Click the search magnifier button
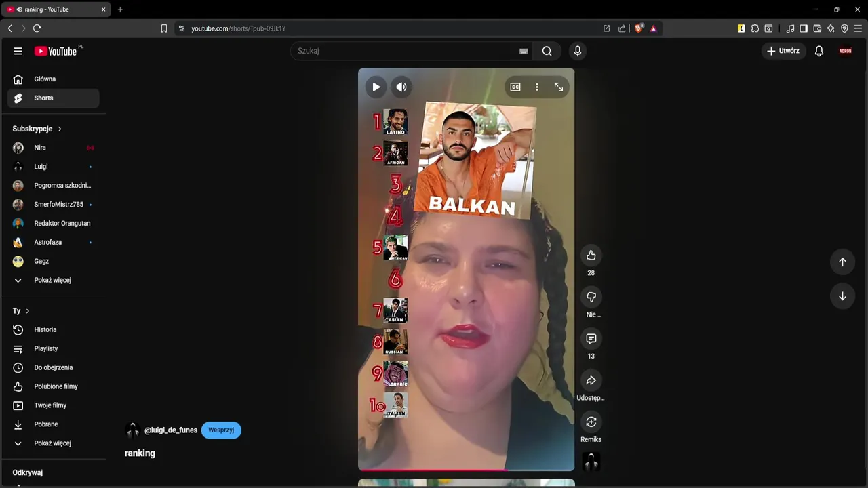The image size is (868, 488). click(547, 51)
